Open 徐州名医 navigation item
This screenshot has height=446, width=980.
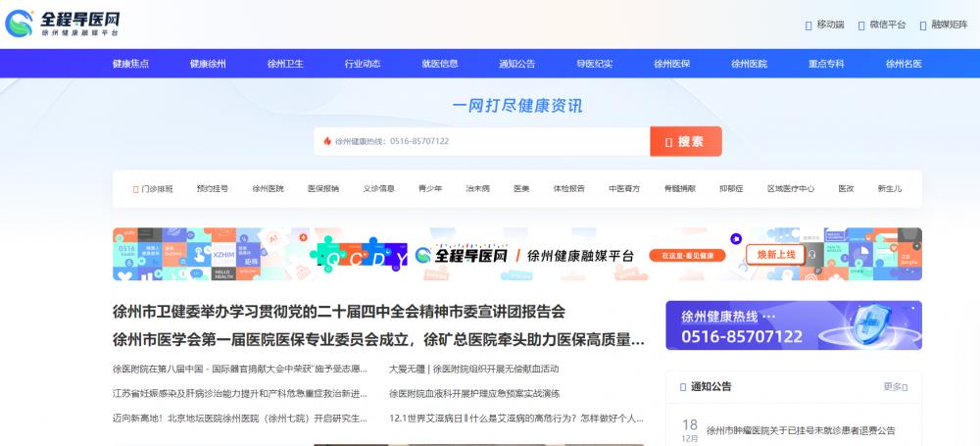click(904, 64)
